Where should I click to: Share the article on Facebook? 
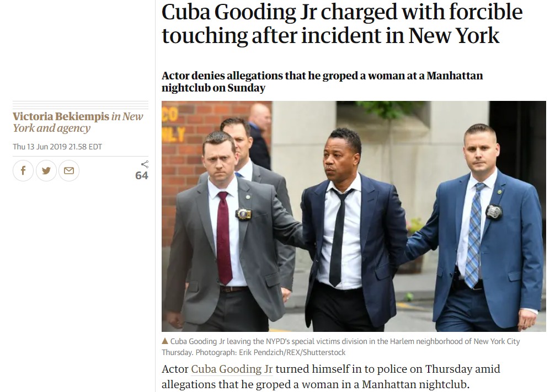point(23,171)
